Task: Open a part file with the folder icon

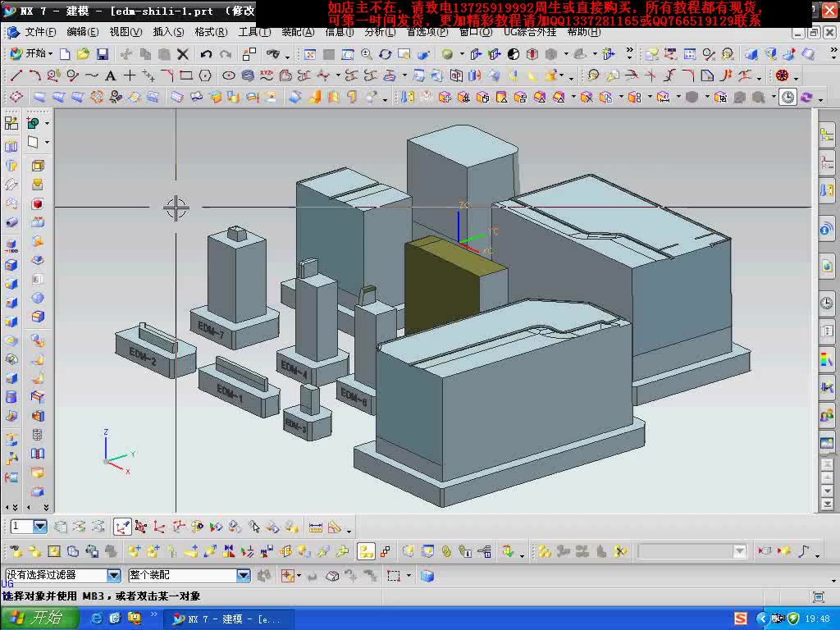Action: [x=83, y=54]
